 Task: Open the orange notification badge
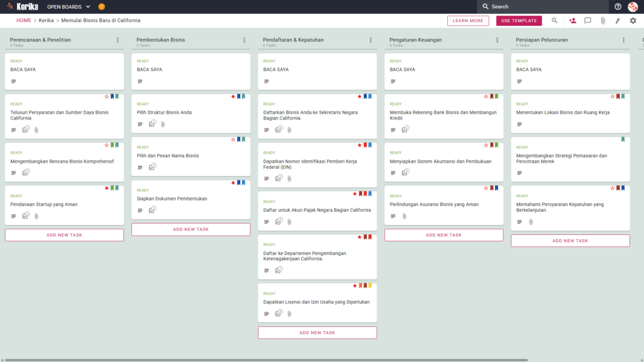pyautogui.click(x=101, y=6)
